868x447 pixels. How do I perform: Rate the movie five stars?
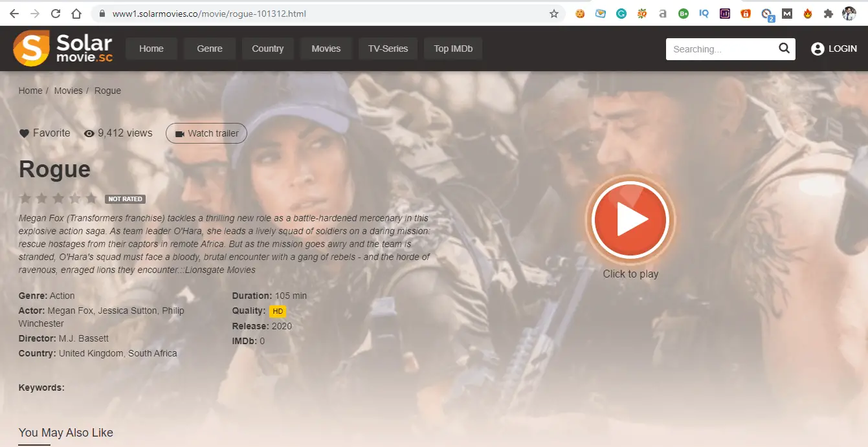91,198
